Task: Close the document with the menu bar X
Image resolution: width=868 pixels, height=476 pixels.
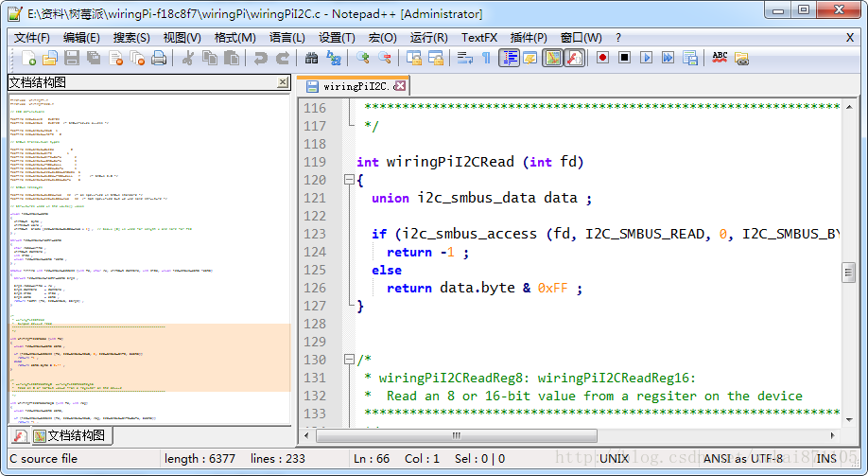Action: click(x=850, y=37)
